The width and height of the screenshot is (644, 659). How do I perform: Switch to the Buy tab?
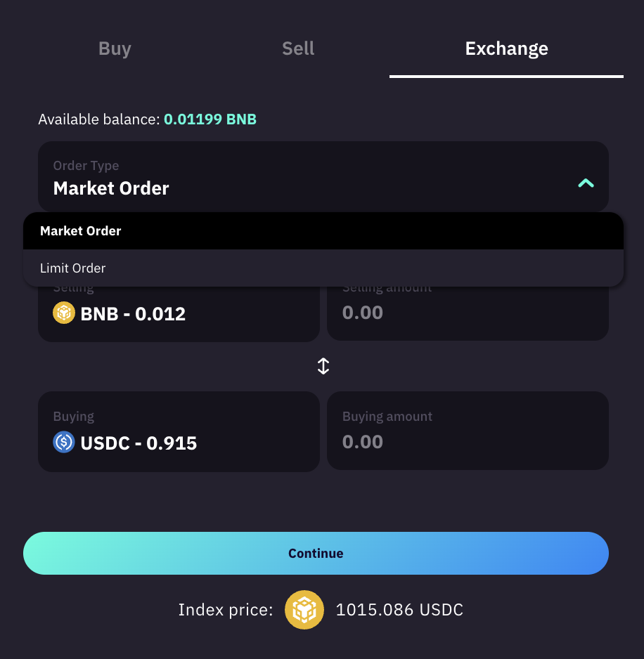(x=115, y=49)
